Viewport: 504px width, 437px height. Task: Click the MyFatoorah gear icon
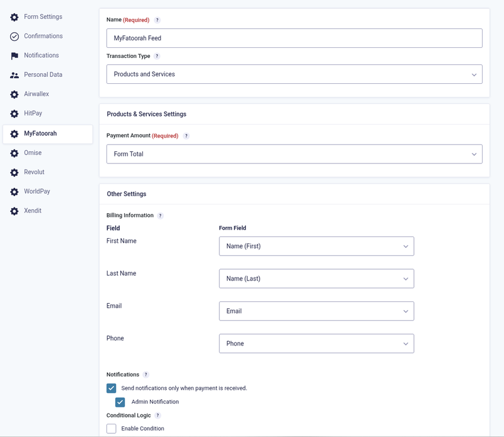click(x=14, y=134)
